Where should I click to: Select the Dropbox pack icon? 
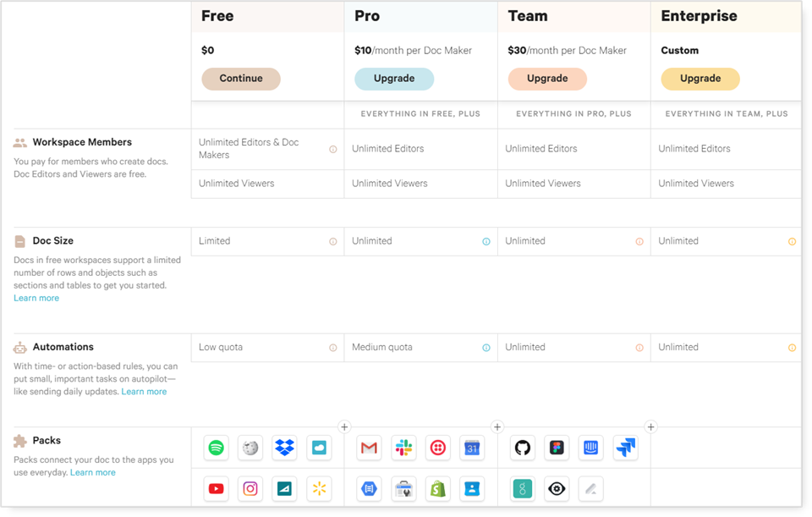coord(284,448)
